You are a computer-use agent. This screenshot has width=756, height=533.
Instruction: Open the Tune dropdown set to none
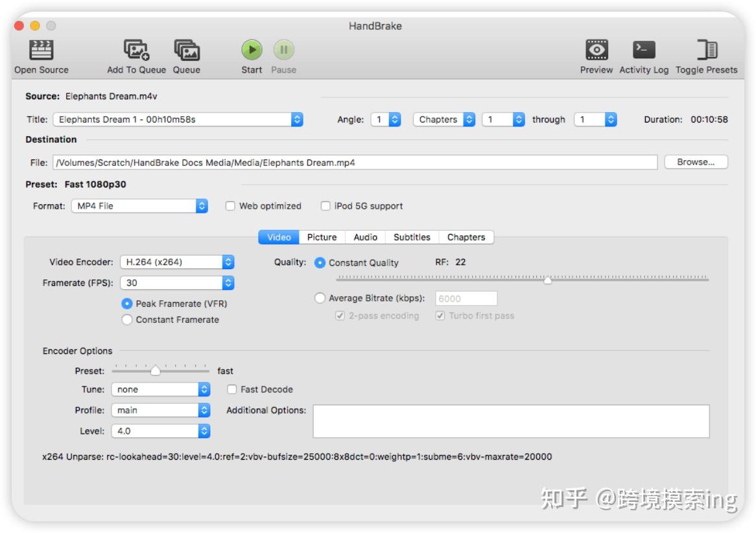161,389
